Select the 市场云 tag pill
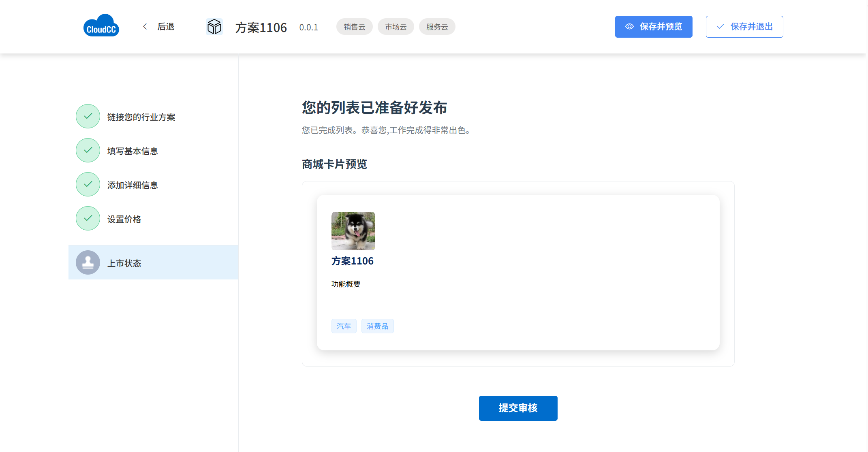This screenshot has height=452, width=868. click(396, 27)
